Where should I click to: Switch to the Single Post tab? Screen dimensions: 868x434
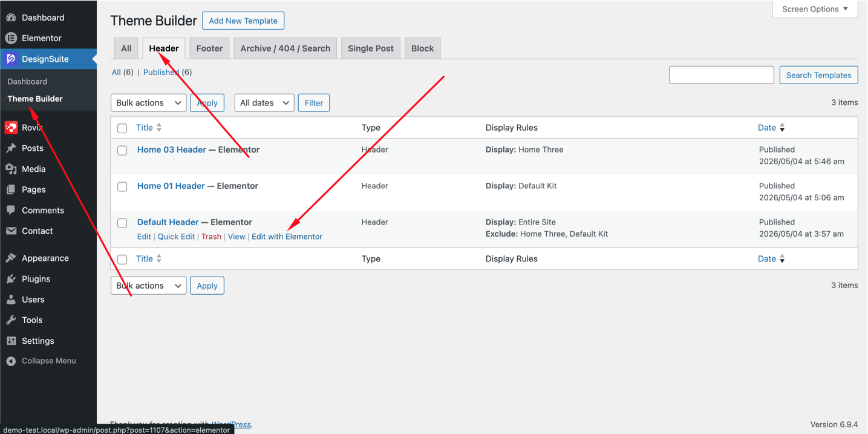(x=371, y=48)
